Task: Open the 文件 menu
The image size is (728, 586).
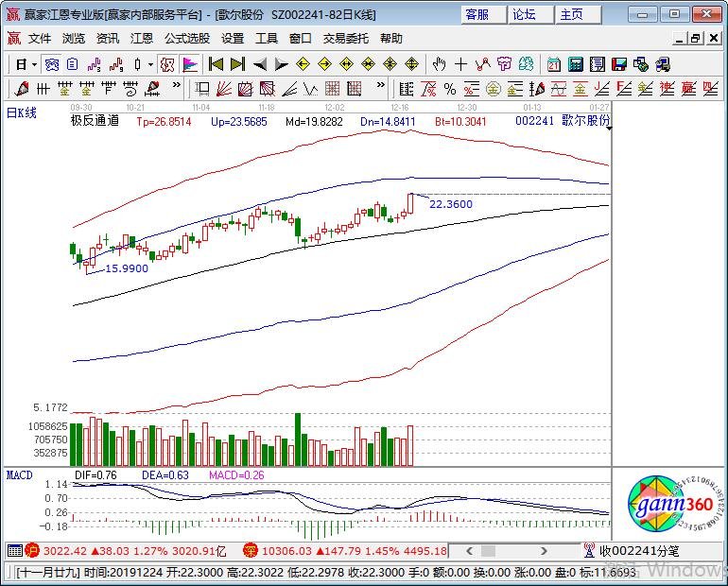Action: (40, 39)
